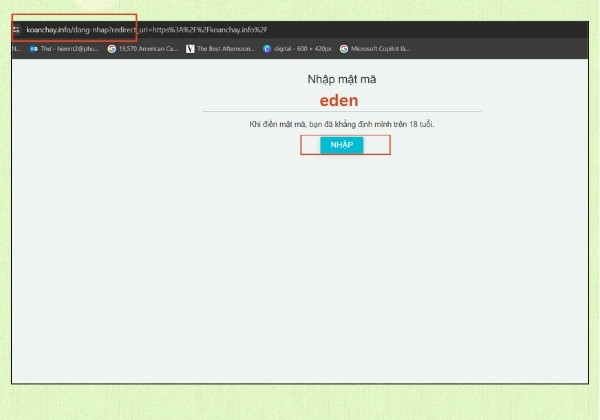Click the site info icon in address bar

tap(16, 29)
